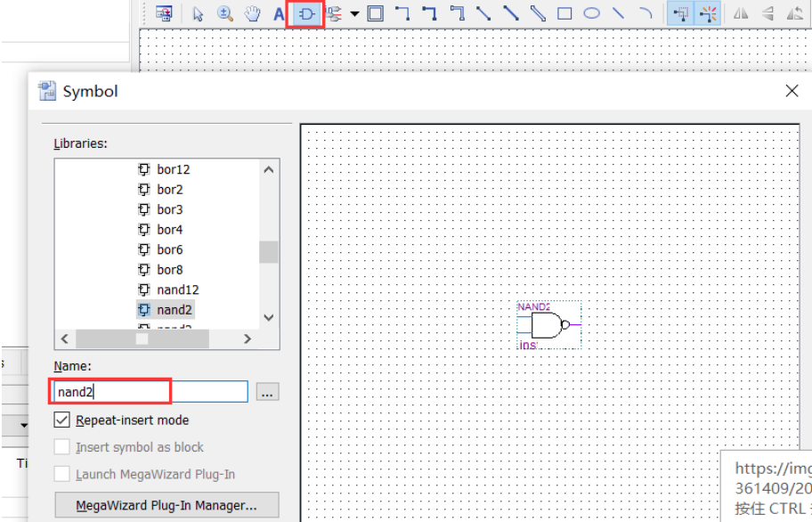
Task: Select the Rectangle drawing tool
Action: tap(564, 13)
